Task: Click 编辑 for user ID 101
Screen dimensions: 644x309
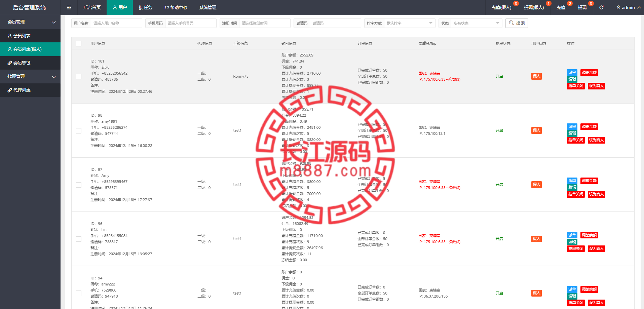Action: tap(572, 79)
